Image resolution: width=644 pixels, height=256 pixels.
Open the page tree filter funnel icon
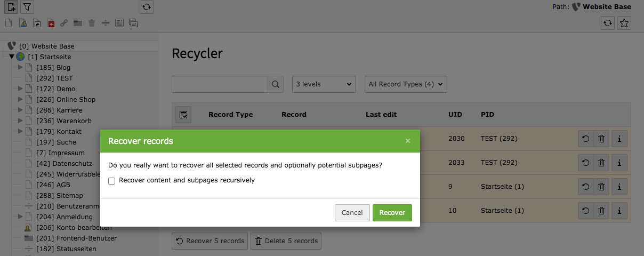pyautogui.click(x=27, y=7)
